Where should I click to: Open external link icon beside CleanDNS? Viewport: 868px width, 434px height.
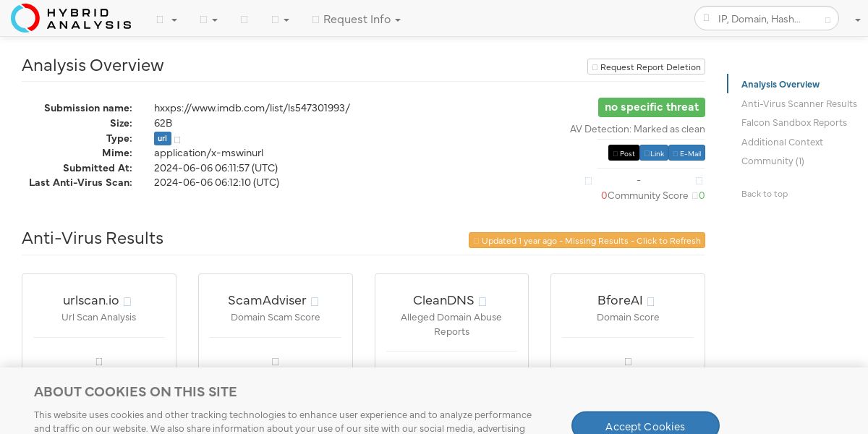pyautogui.click(x=482, y=302)
